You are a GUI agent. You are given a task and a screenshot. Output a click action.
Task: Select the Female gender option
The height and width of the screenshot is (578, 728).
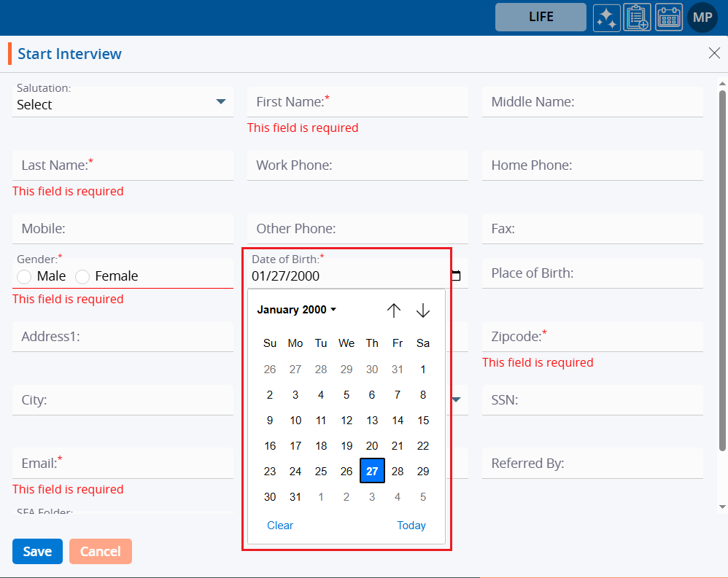pyautogui.click(x=82, y=277)
